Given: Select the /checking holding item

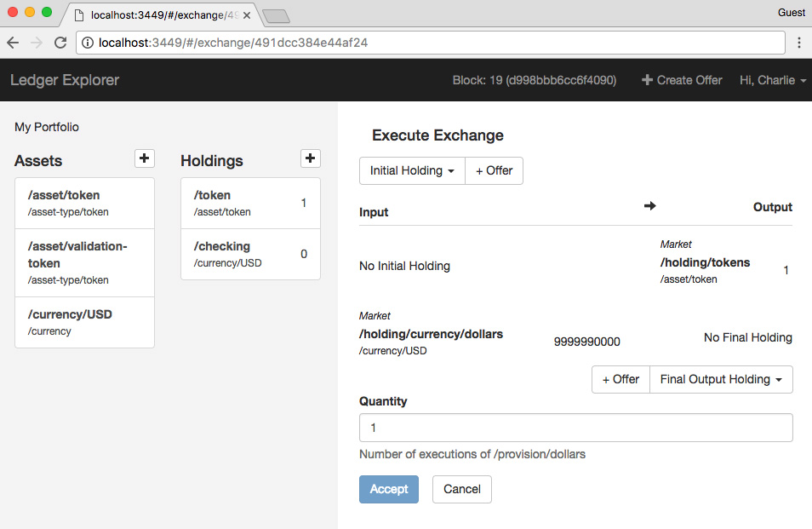Looking at the screenshot, I should (x=250, y=255).
